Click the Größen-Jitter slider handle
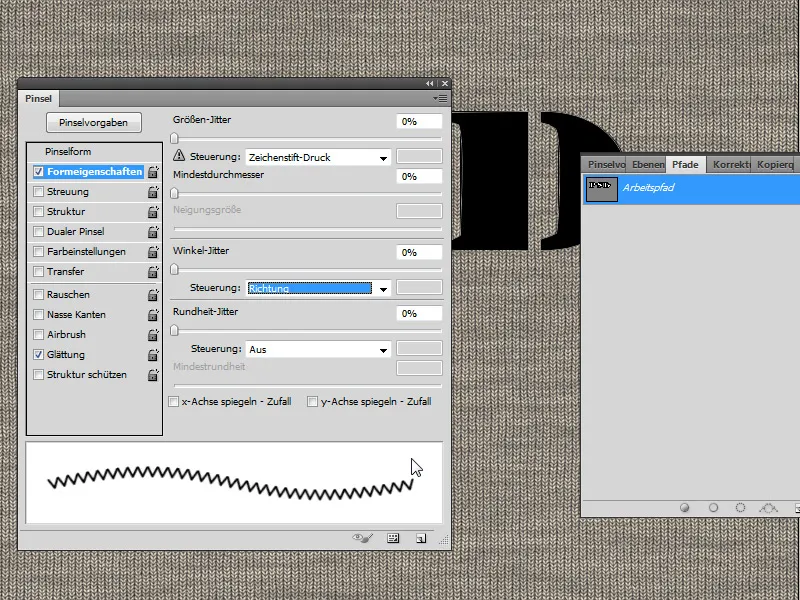The height and width of the screenshot is (600, 800). click(x=174, y=138)
